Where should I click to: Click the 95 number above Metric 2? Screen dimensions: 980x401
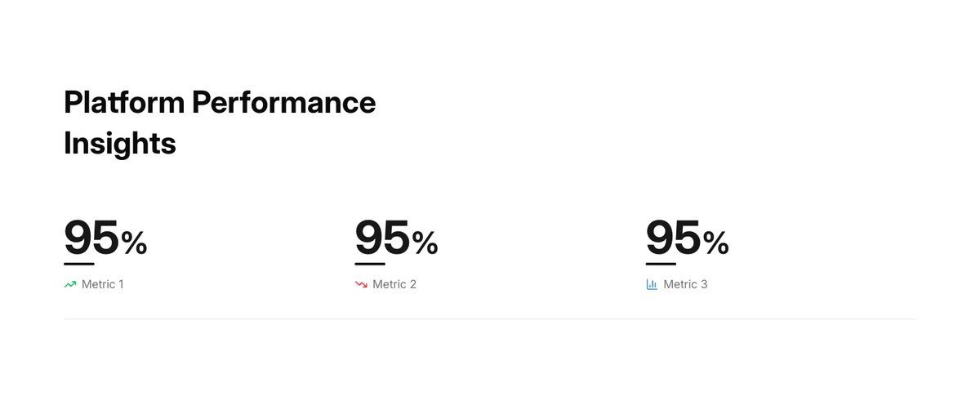(382, 238)
